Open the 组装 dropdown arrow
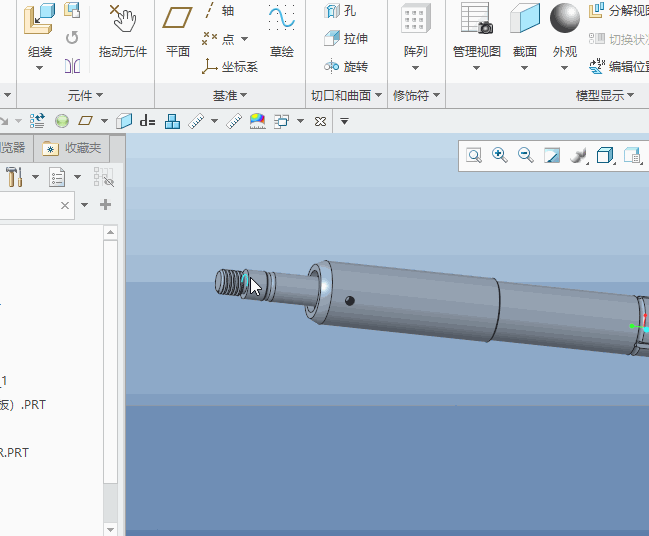 point(39,68)
